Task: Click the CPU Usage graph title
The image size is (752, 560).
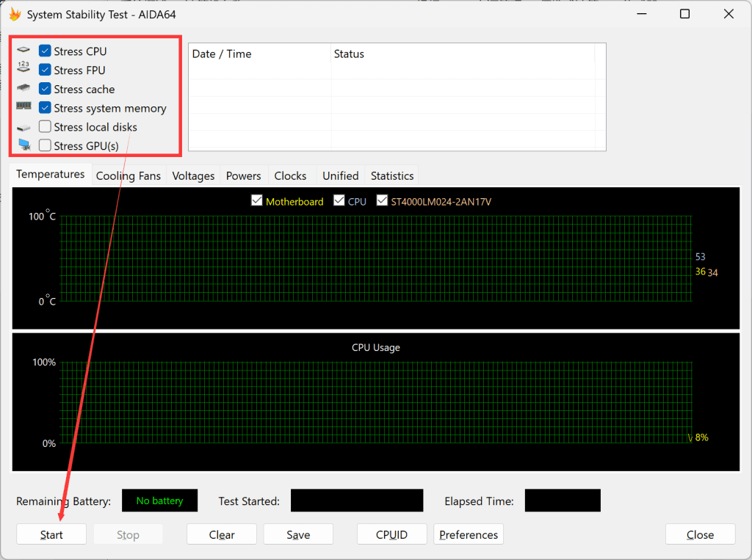Action: pyautogui.click(x=375, y=348)
